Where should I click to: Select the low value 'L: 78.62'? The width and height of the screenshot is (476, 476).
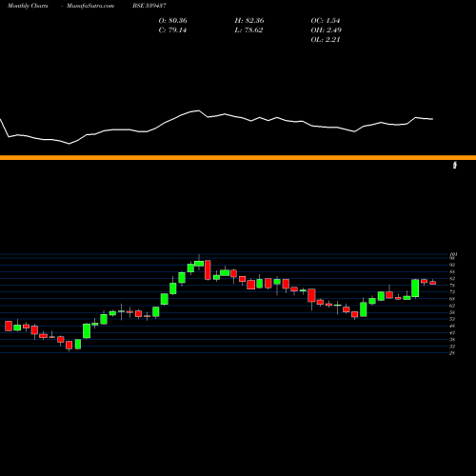point(248,30)
